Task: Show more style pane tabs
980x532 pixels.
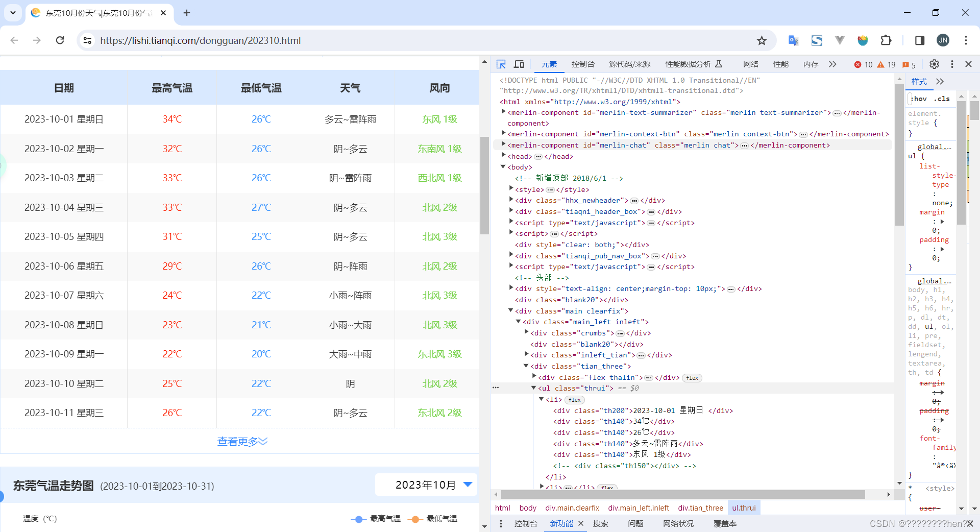Action: 940,82
